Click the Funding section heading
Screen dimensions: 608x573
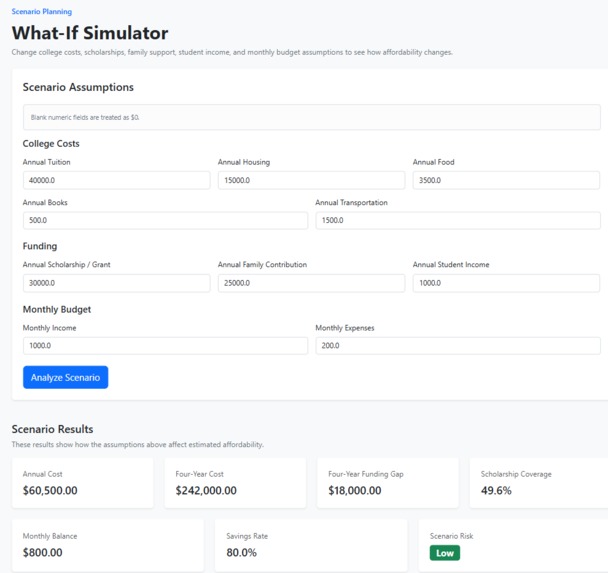pyautogui.click(x=40, y=246)
